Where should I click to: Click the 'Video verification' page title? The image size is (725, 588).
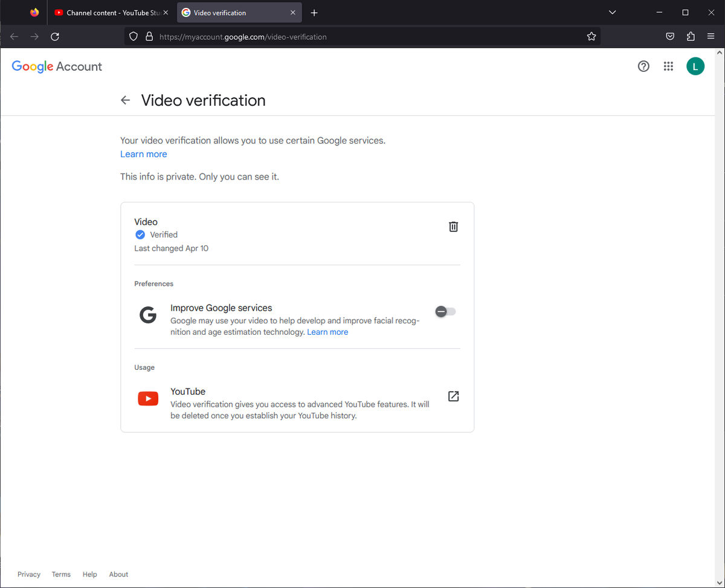tap(204, 100)
